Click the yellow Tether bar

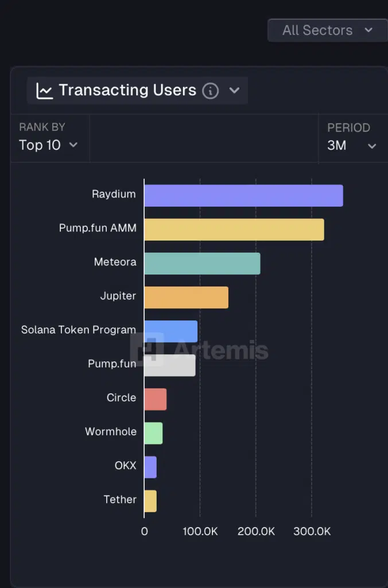coord(150,501)
